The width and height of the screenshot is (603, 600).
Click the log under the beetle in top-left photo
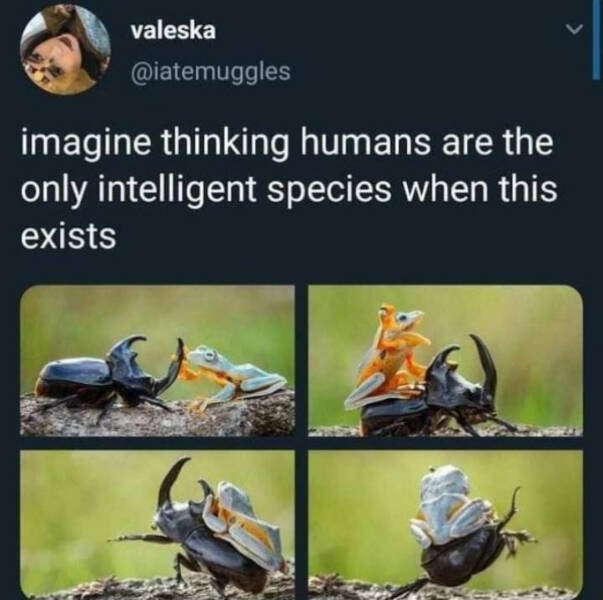coord(157,417)
